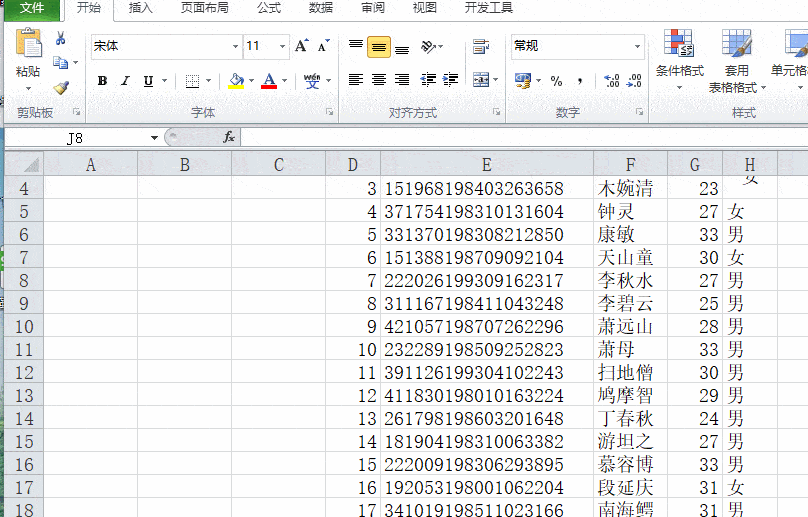The width and height of the screenshot is (808, 517).
Task: Open the 常规 number format dropdown
Action: pyautogui.click(x=637, y=46)
